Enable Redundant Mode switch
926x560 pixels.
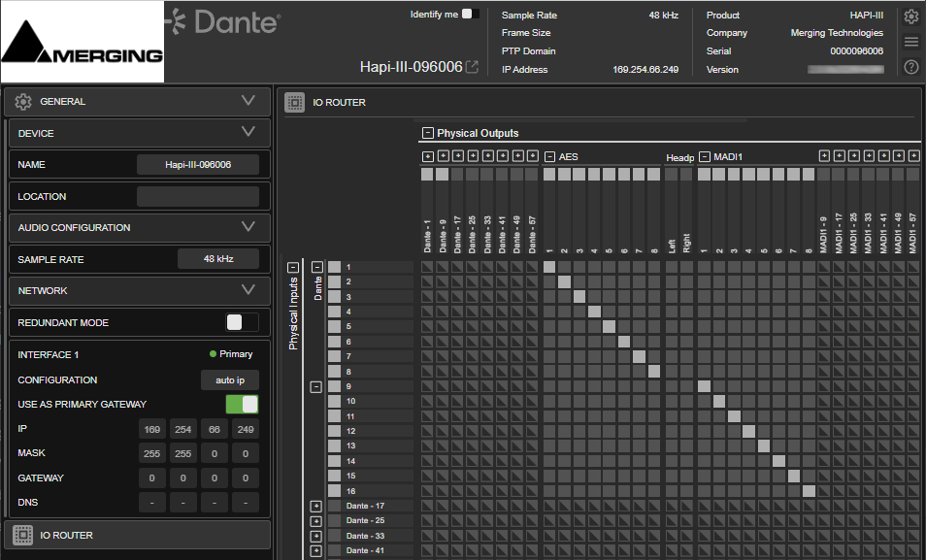[x=242, y=322]
